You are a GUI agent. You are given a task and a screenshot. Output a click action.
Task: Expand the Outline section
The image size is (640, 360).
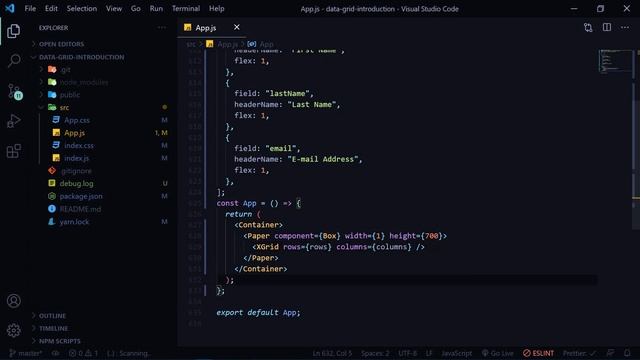(52, 316)
